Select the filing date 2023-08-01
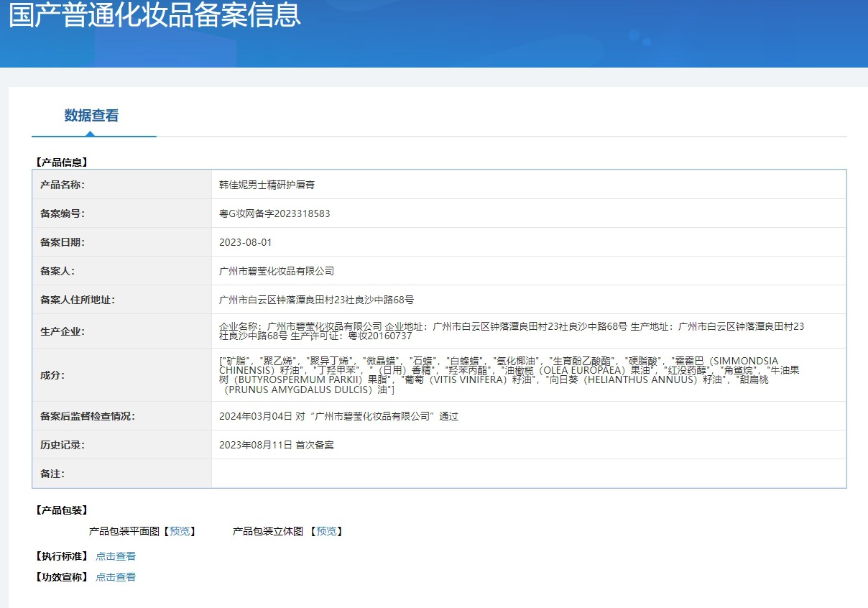 (246, 242)
